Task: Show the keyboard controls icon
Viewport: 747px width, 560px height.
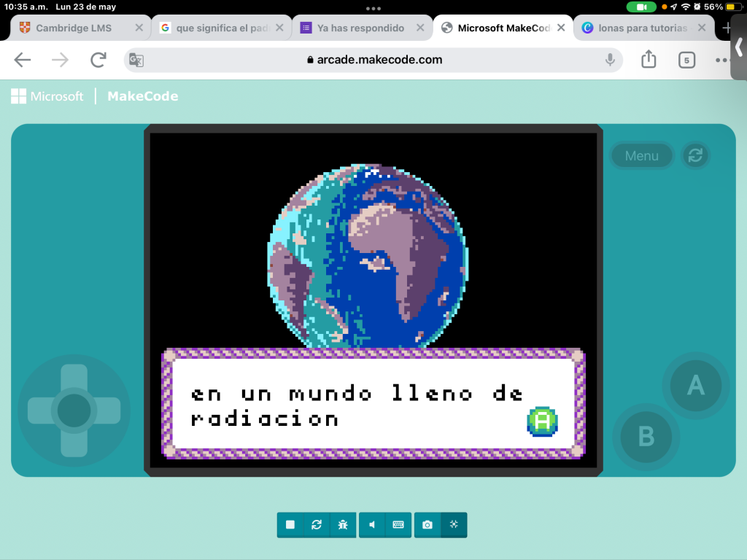Action: (398, 524)
